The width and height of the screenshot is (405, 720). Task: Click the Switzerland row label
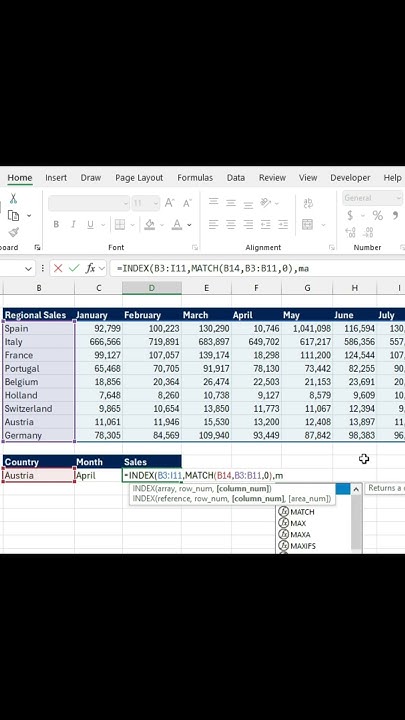tap(39, 409)
